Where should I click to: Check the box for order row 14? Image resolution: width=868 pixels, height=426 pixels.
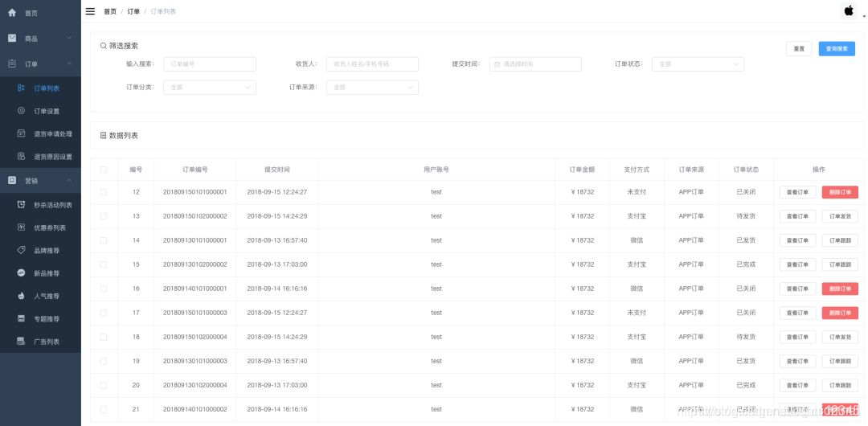[x=104, y=240]
